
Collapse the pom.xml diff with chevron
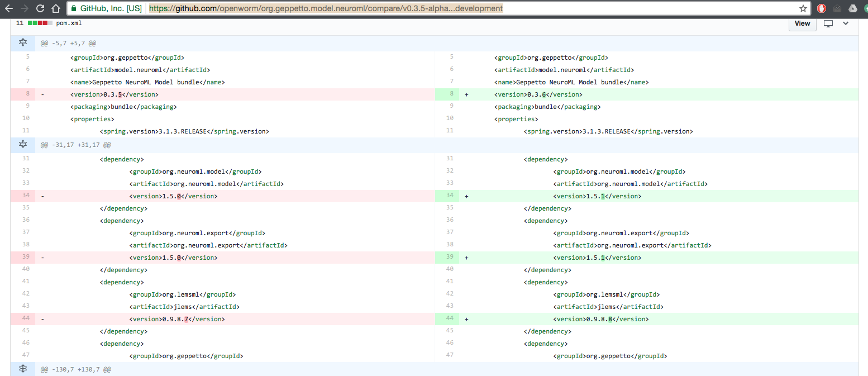click(846, 23)
